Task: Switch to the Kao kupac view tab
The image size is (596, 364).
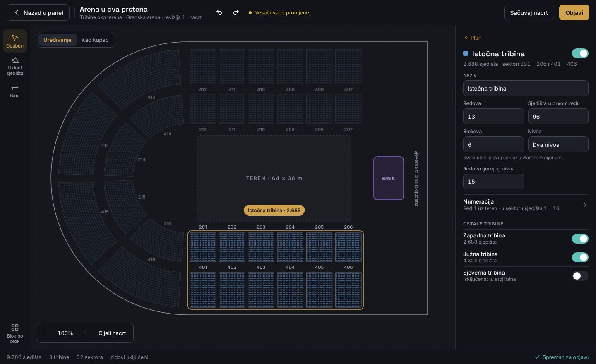Action: [95, 40]
